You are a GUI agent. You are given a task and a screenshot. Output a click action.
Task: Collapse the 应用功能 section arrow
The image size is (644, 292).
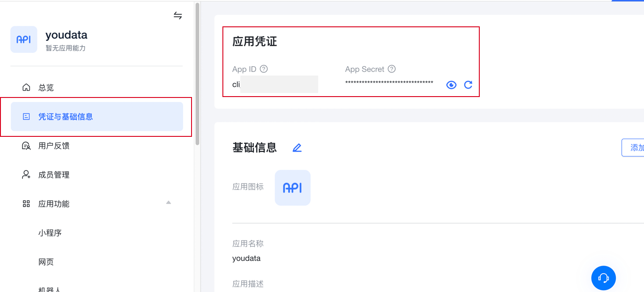click(168, 203)
